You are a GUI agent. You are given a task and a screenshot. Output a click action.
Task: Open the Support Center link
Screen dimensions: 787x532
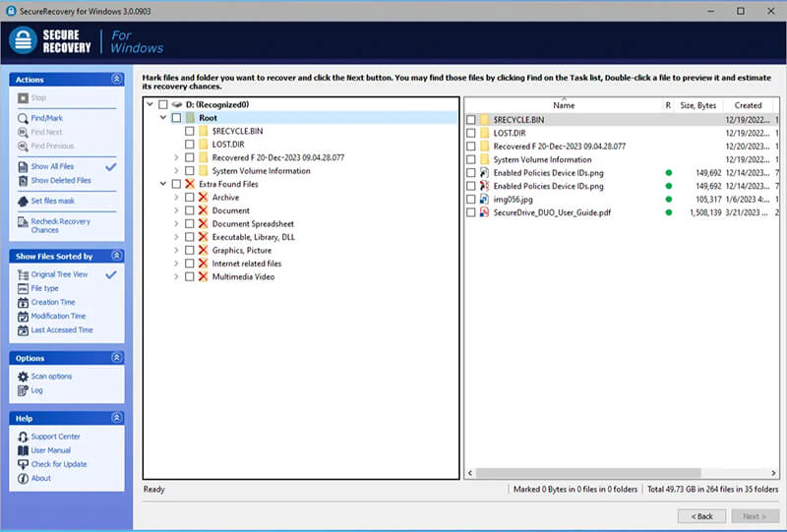55,437
